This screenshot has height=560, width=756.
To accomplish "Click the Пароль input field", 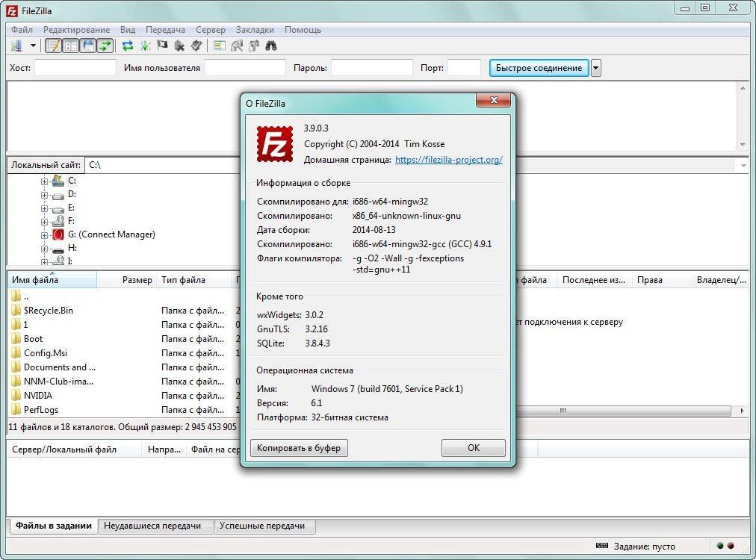I will [x=372, y=68].
